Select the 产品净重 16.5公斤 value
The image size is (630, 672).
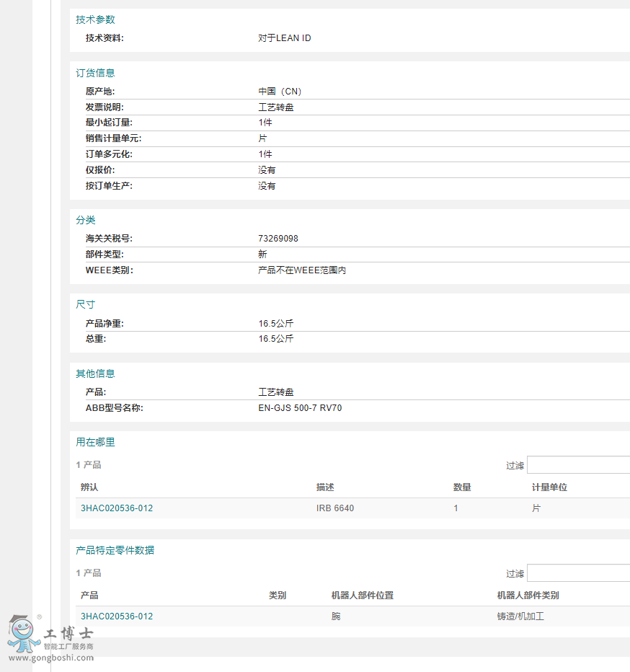point(276,324)
